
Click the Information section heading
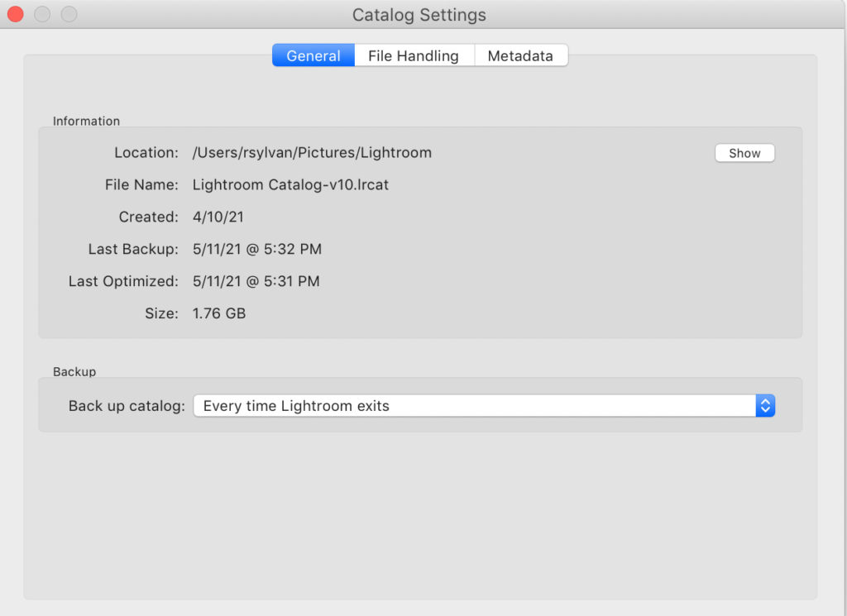click(x=86, y=122)
